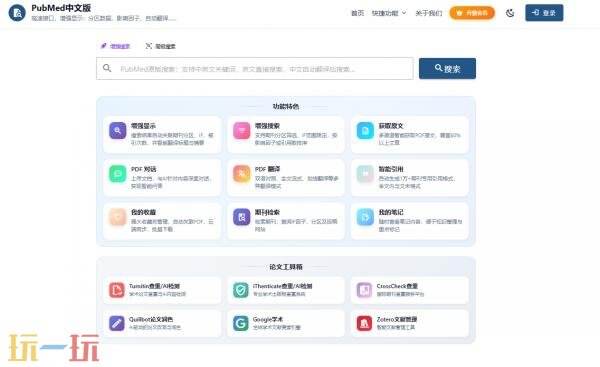
Task: Click the CrossCheck lavender icon
Action: 364,290
